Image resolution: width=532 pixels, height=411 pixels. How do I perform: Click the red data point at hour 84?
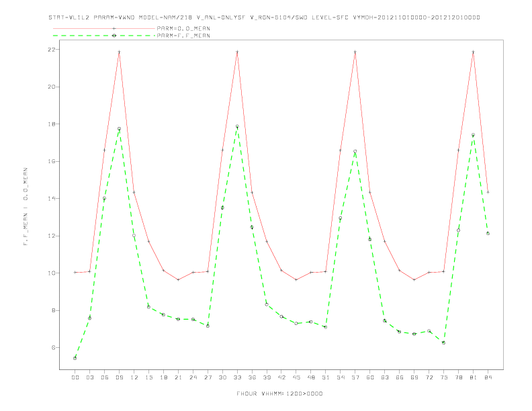click(488, 192)
